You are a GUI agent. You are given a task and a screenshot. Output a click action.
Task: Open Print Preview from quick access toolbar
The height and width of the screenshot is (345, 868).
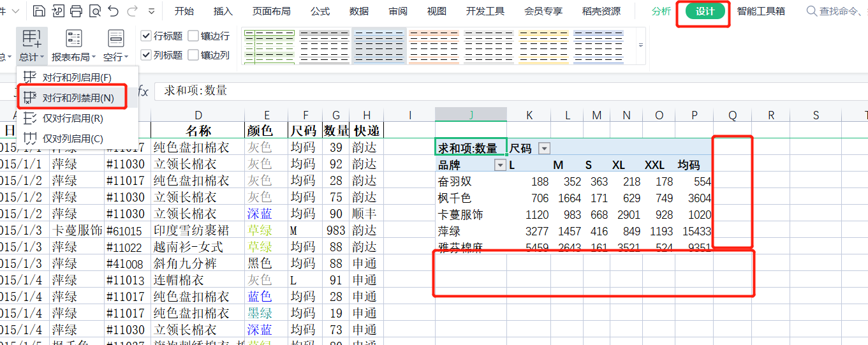(x=94, y=11)
